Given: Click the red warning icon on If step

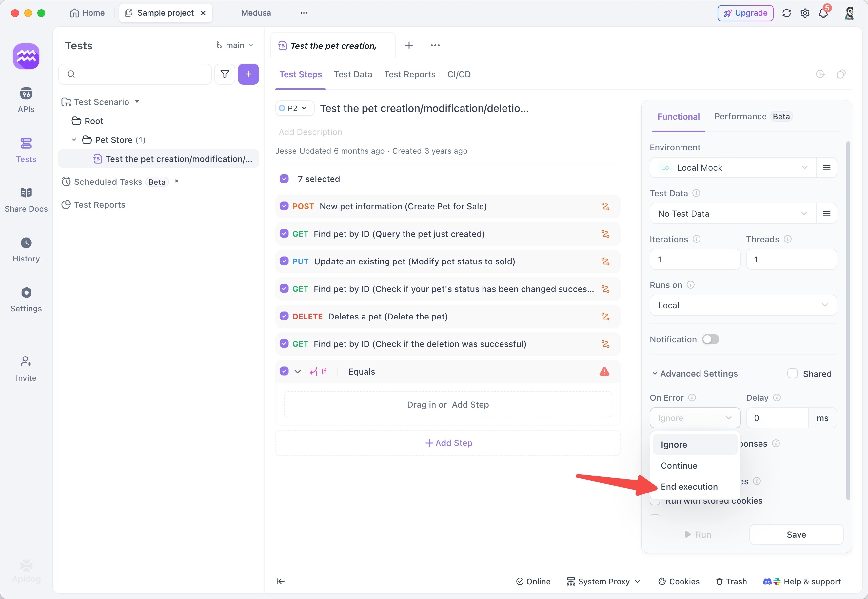Looking at the screenshot, I should 604,371.
